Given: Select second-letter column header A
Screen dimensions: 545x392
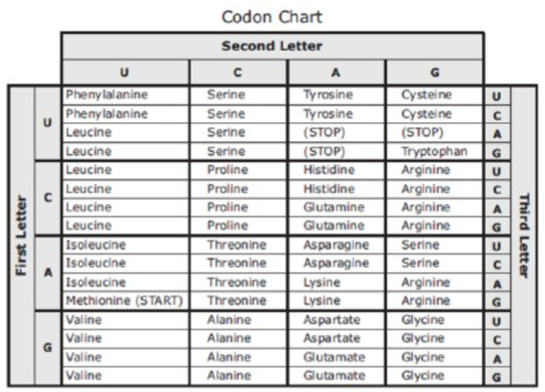Looking at the screenshot, I should (336, 72).
